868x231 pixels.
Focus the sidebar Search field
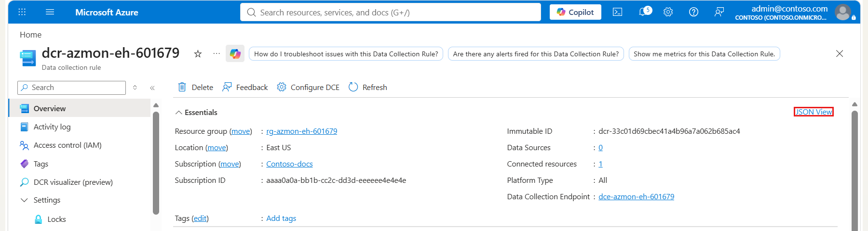pyautogui.click(x=71, y=88)
